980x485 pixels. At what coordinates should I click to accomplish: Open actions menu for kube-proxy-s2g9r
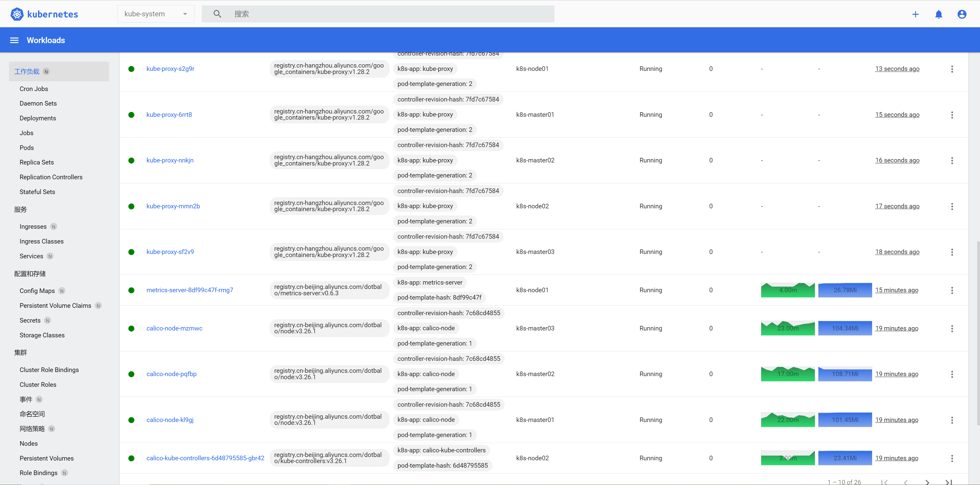[952, 69]
